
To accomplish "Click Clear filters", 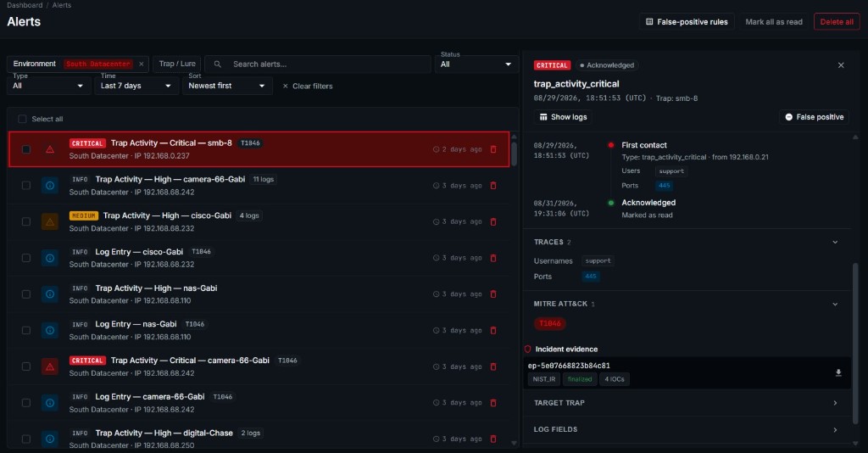I will [x=308, y=87].
